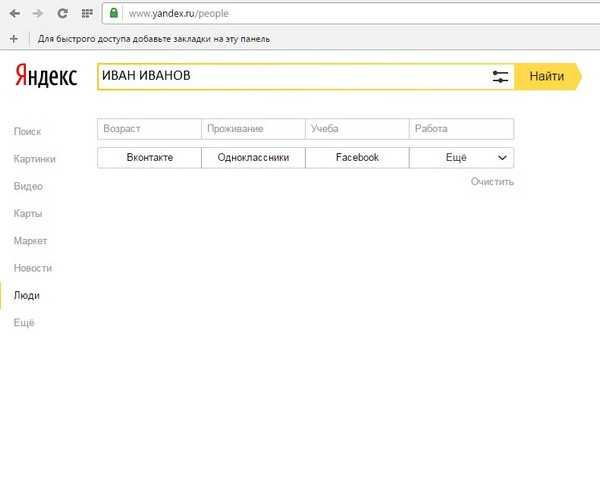Toggle the Вконтакте network filter

point(149,158)
